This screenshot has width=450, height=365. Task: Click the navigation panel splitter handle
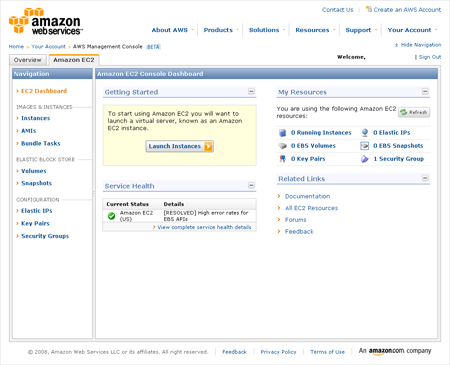point(94,193)
